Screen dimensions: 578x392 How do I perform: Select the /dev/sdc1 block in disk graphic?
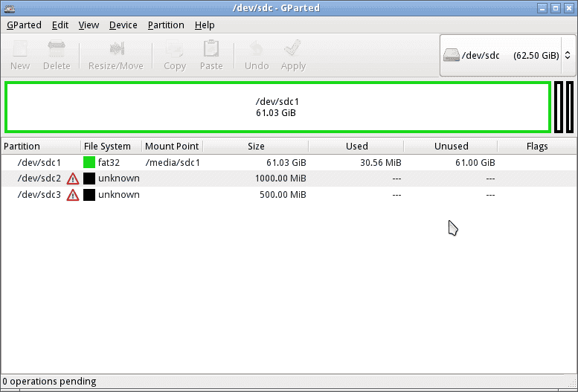point(278,107)
